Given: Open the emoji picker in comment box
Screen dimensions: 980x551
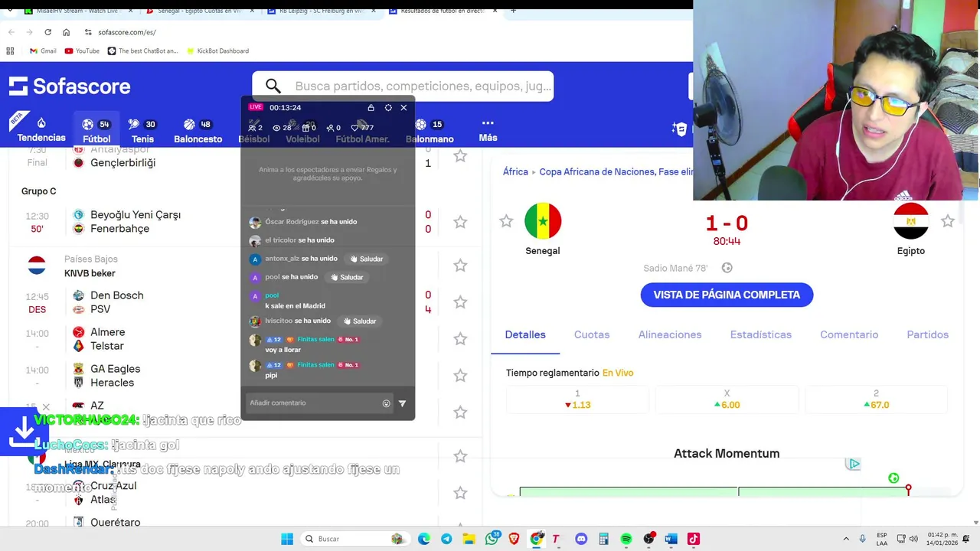Looking at the screenshot, I should [386, 403].
